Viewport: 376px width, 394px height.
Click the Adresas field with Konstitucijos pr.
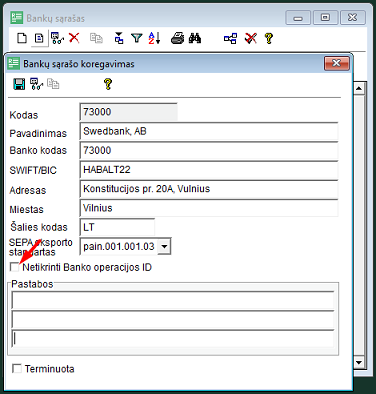[x=209, y=189]
